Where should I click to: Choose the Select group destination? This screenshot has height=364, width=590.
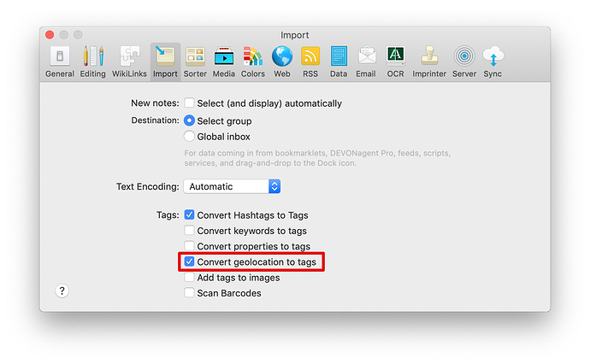click(189, 120)
